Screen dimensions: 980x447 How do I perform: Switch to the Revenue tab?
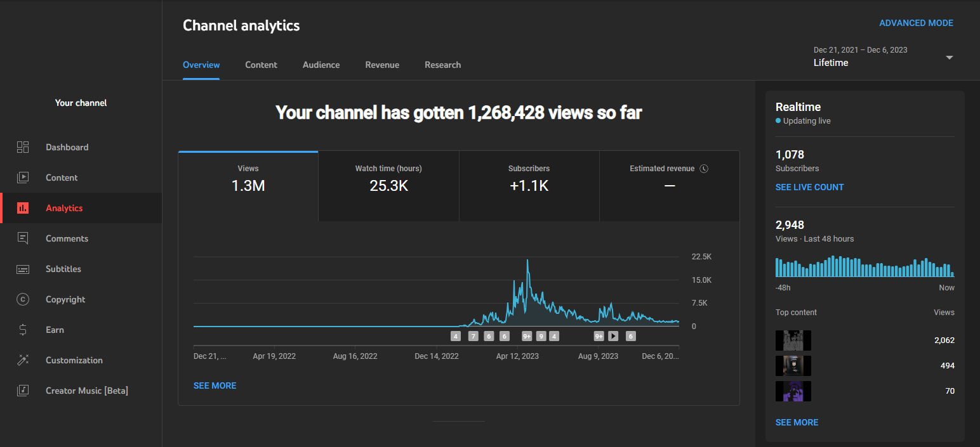click(382, 65)
